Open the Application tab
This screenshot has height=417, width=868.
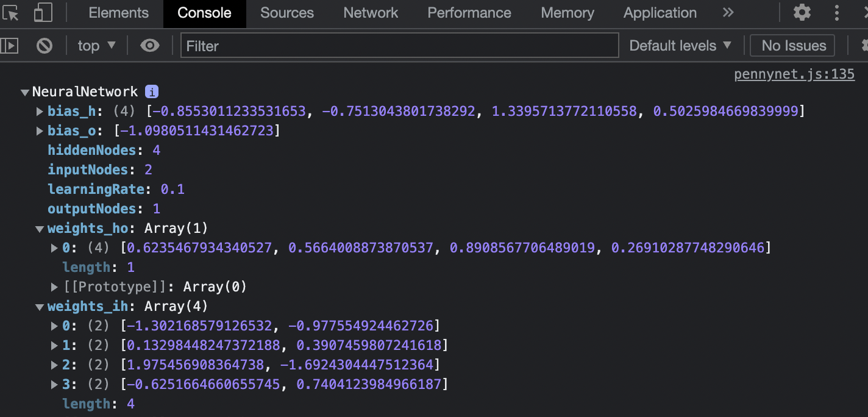coord(660,13)
